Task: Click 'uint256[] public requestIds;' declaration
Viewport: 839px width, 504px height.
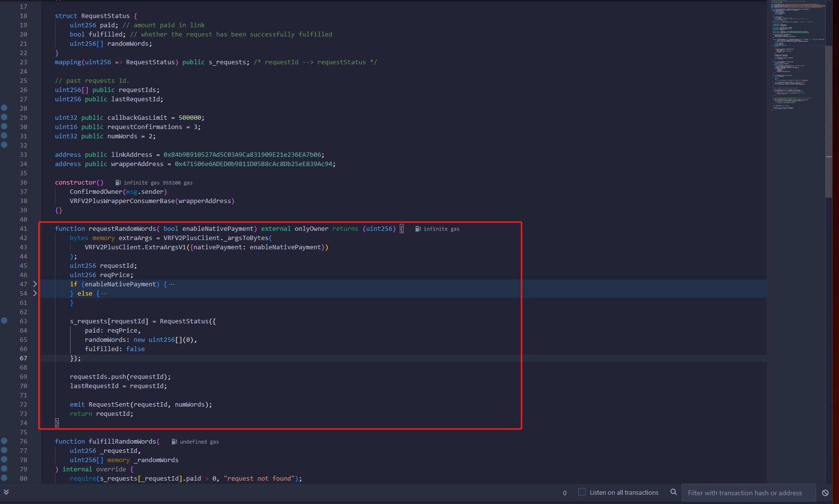Action: pos(107,90)
